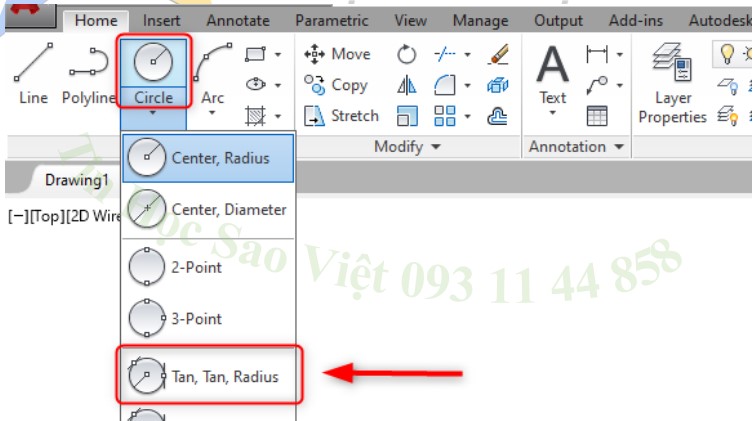
Task: Open the Array flyout arrow
Action: tap(467, 116)
